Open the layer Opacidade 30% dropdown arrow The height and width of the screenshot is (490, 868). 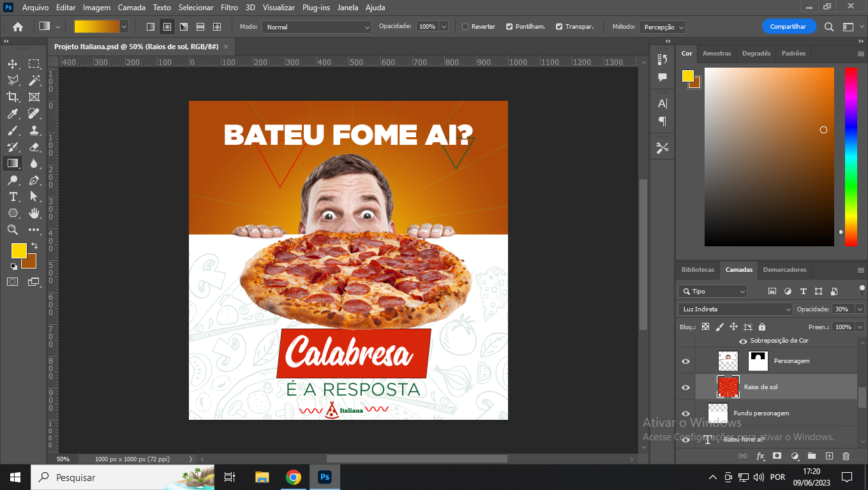860,309
